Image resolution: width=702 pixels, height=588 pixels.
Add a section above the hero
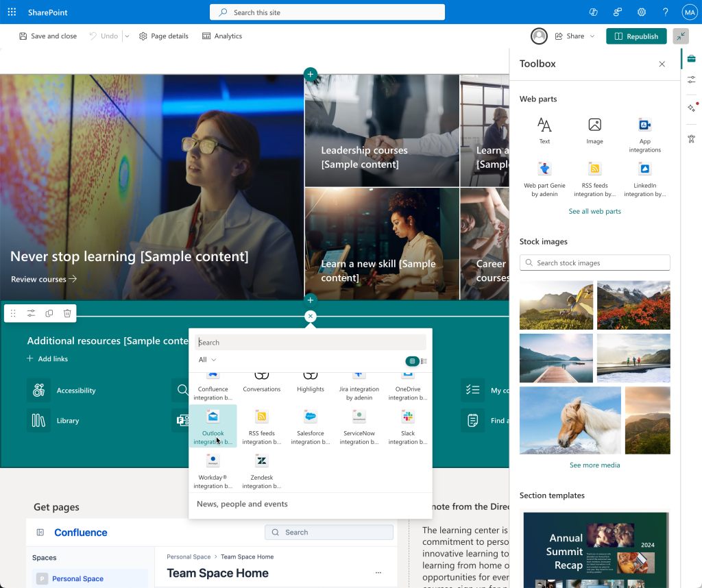click(x=311, y=74)
